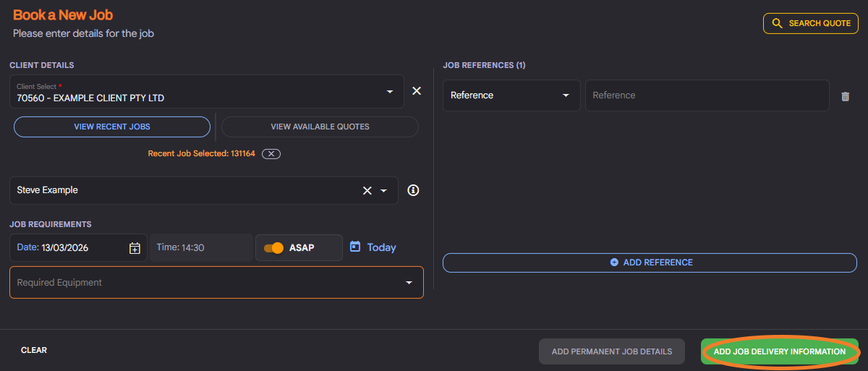Toggle the ASAP switch

coord(273,247)
